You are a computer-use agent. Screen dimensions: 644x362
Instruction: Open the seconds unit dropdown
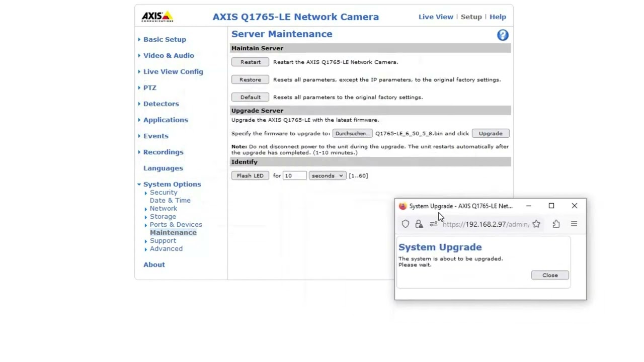(x=327, y=175)
